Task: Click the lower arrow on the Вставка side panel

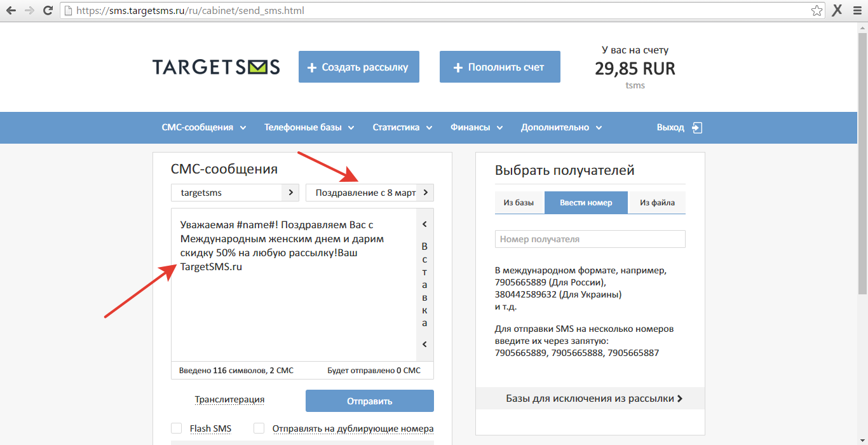Action: click(x=424, y=345)
